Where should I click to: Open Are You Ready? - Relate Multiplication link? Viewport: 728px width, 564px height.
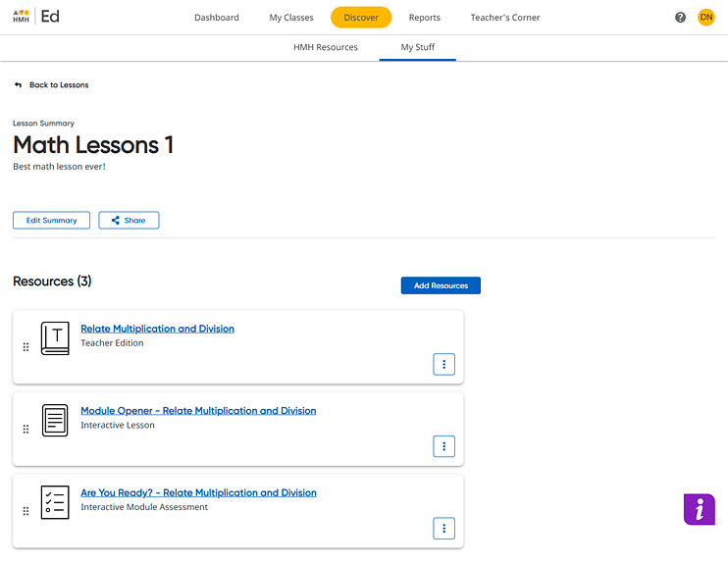(199, 493)
